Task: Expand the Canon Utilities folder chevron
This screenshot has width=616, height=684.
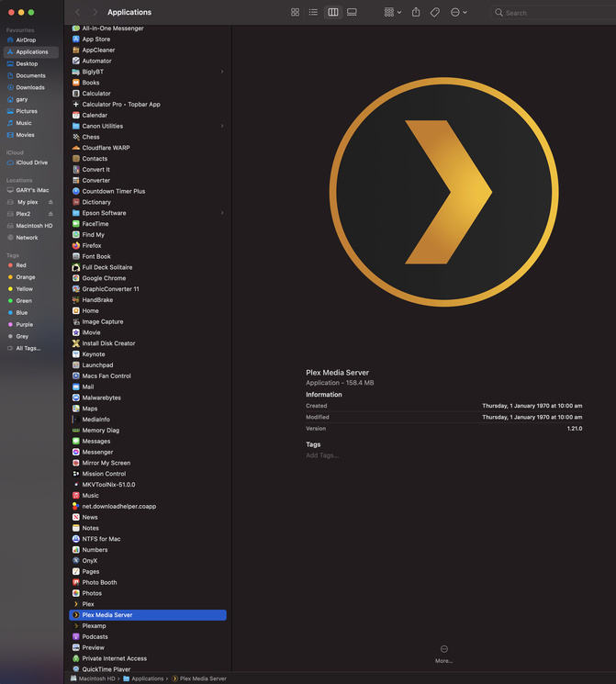Action: click(x=222, y=126)
